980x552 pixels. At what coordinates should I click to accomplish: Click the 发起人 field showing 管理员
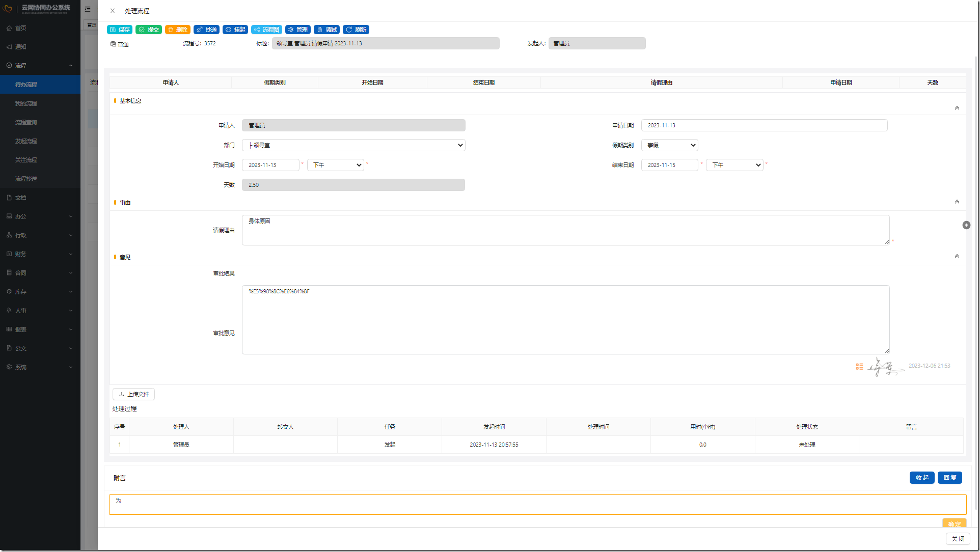coord(597,43)
